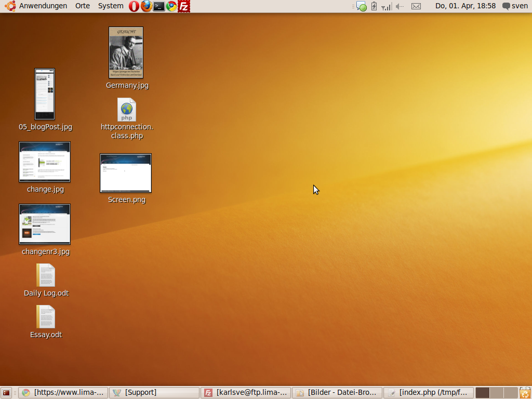Select the httpconnection.class.php file icon
The height and width of the screenshot is (399, 532).
click(x=127, y=110)
